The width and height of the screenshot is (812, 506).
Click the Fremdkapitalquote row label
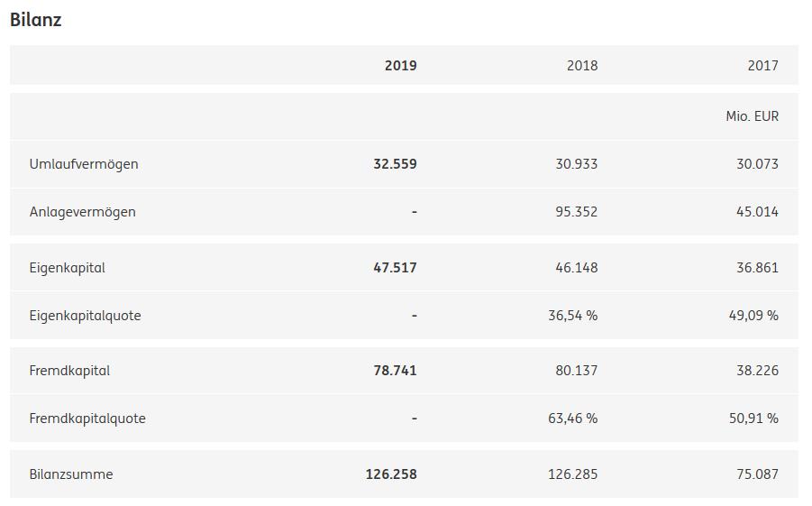pos(87,419)
